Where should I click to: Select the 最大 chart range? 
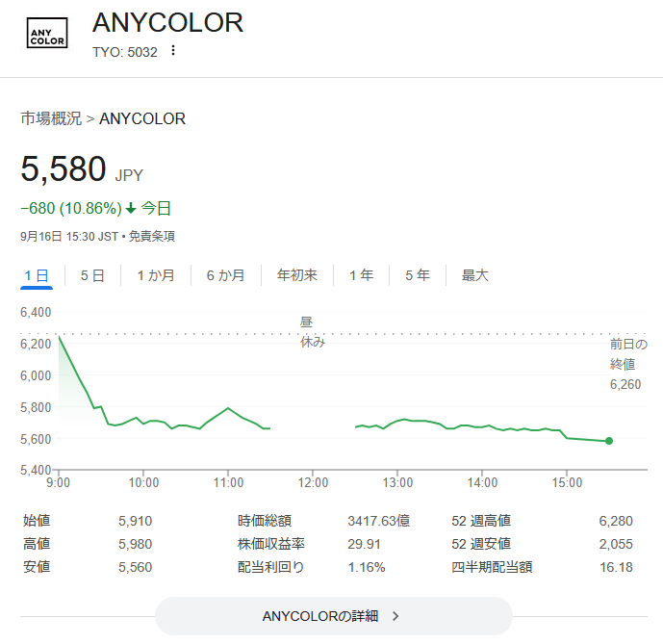[475, 275]
